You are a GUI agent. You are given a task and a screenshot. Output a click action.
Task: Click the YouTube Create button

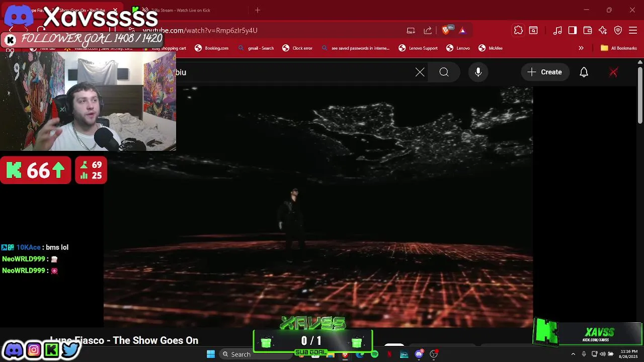pyautogui.click(x=545, y=72)
